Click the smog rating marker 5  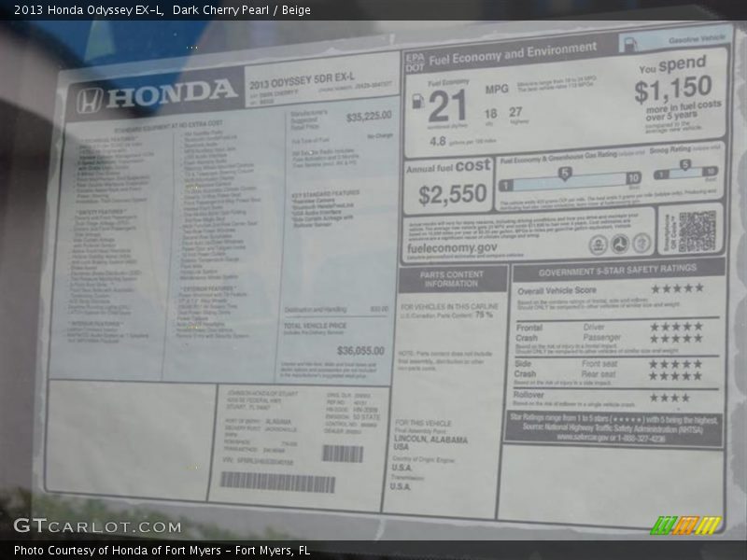(685, 165)
